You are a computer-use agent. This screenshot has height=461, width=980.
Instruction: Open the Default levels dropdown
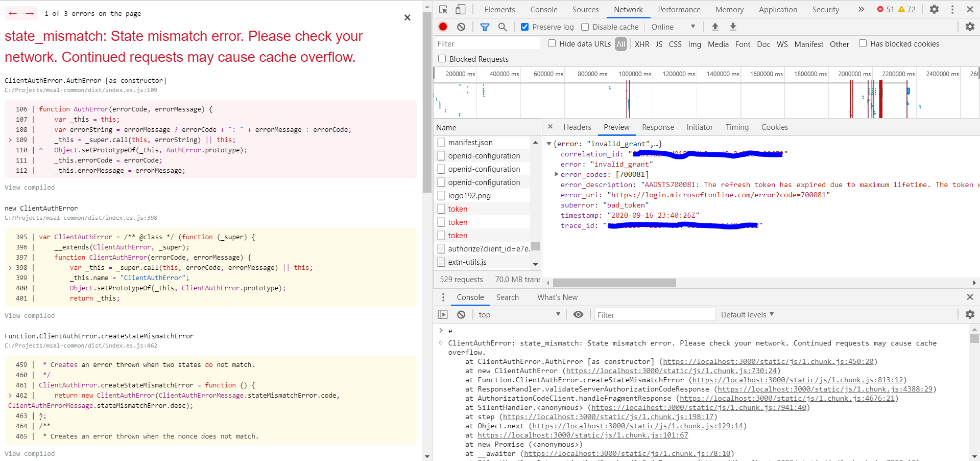(x=747, y=314)
